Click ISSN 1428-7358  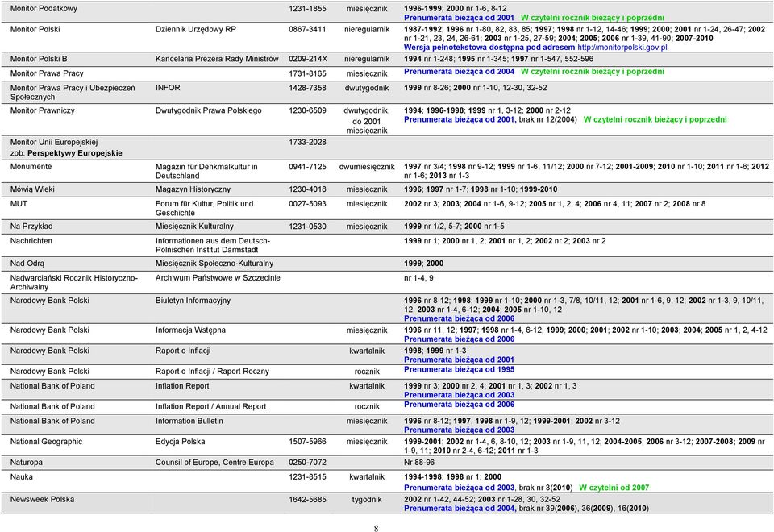click(307, 87)
